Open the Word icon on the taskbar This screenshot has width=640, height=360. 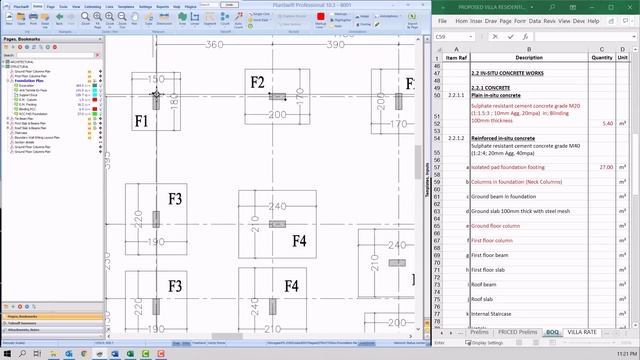[115, 354]
